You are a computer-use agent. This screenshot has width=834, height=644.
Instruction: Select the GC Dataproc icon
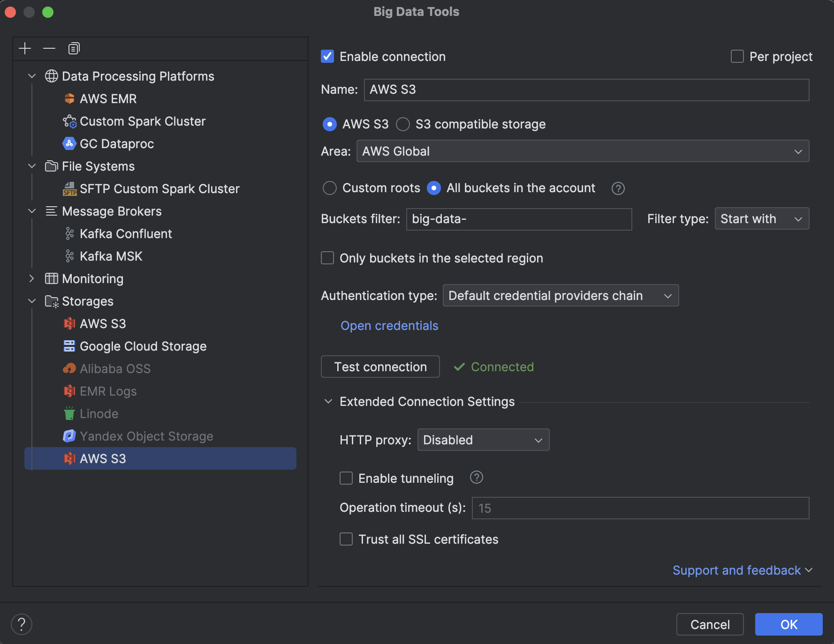tap(69, 143)
